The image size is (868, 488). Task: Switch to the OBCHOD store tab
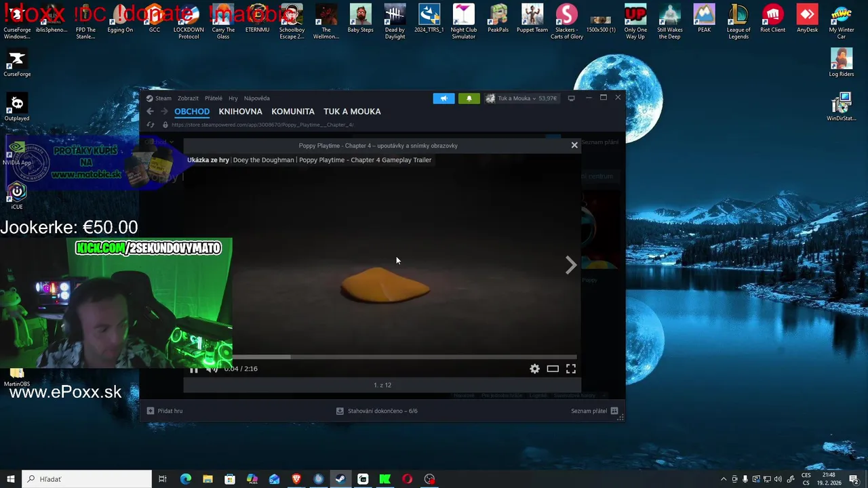point(192,111)
